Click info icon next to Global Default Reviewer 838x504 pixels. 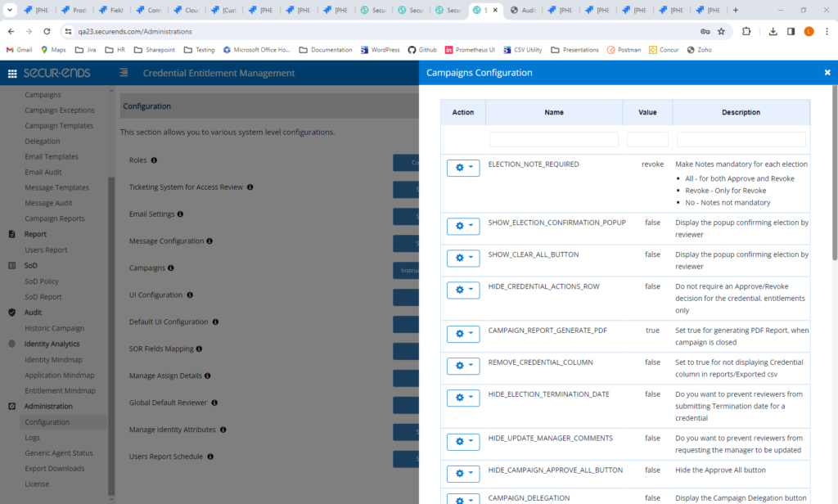point(214,403)
